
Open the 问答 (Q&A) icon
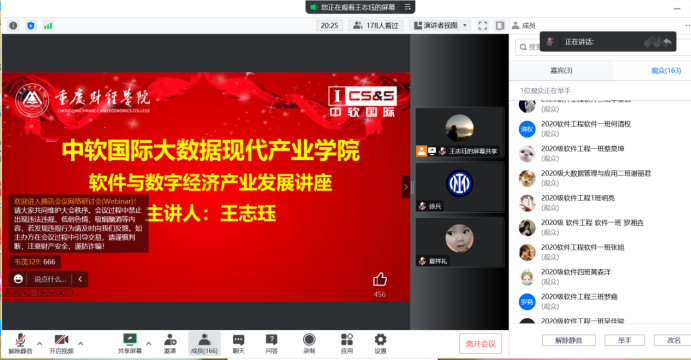point(271,340)
